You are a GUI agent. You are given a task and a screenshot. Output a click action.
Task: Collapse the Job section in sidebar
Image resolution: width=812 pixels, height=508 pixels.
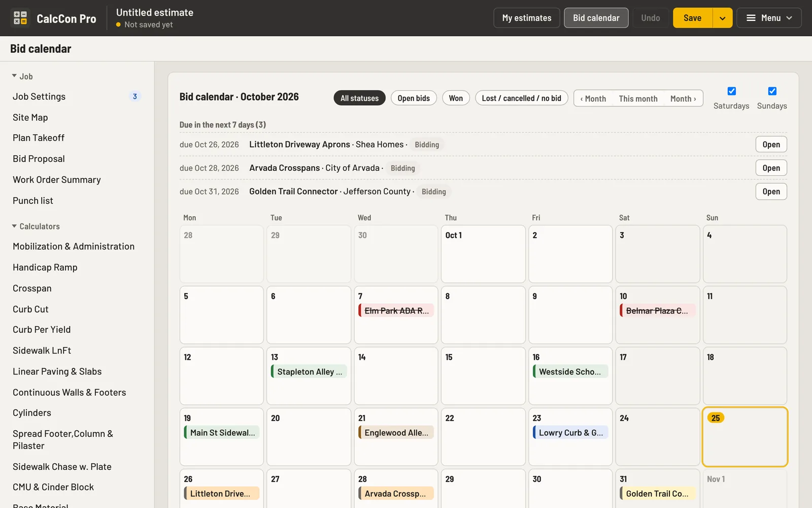(x=22, y=76)
